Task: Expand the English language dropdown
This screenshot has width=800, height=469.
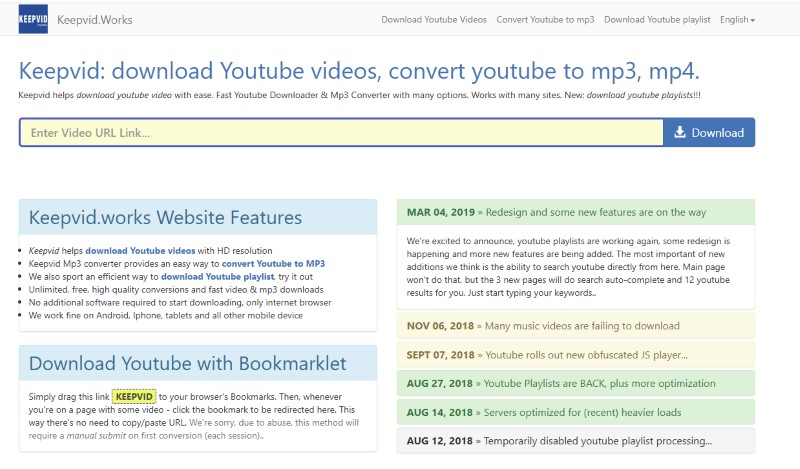Action: [737, 20]
